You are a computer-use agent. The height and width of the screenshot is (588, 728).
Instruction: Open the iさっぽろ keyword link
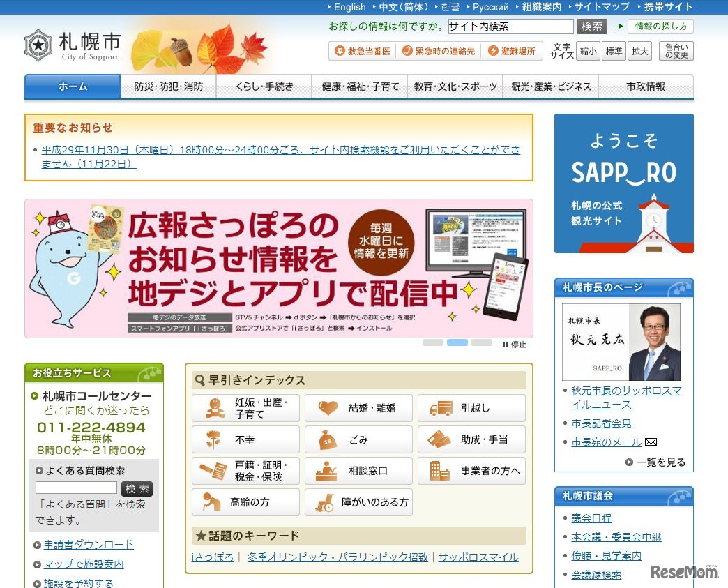pos(212,557)
